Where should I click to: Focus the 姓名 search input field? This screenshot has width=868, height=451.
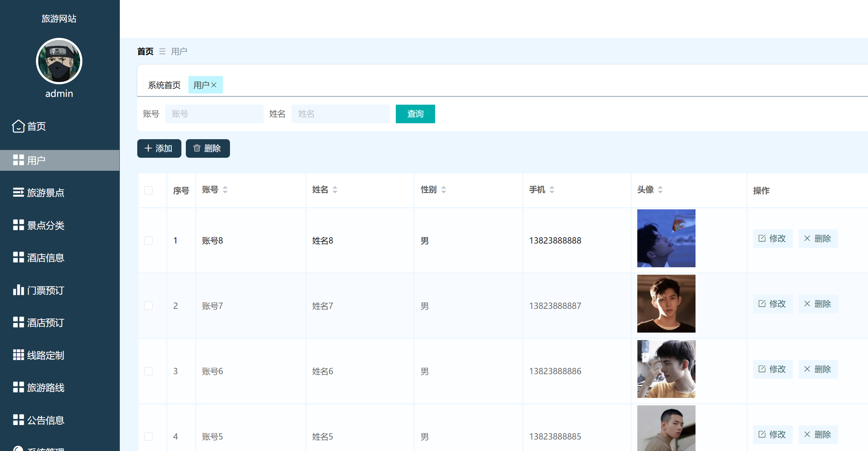pos(340,114)
